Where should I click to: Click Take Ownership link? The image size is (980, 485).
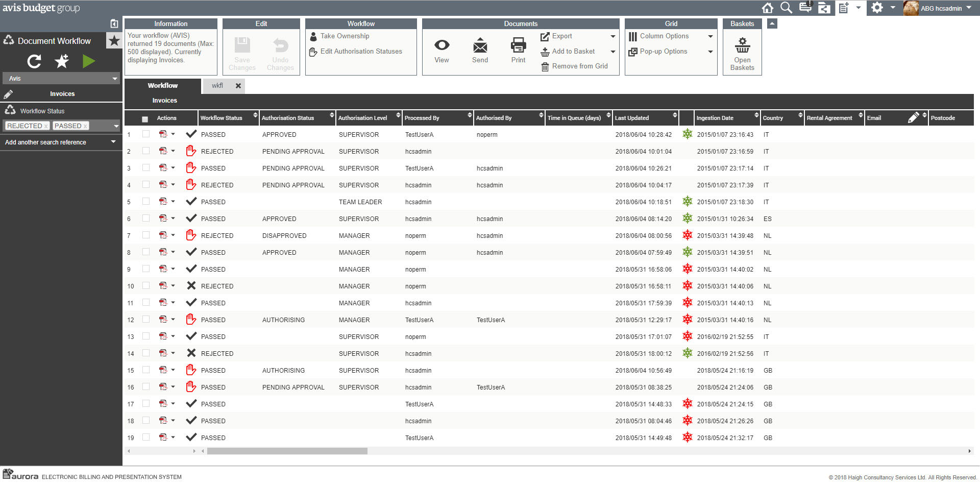click(345, 36)
